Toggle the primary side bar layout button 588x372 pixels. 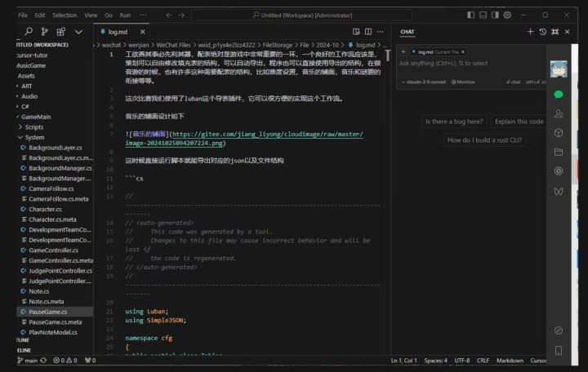470,15
